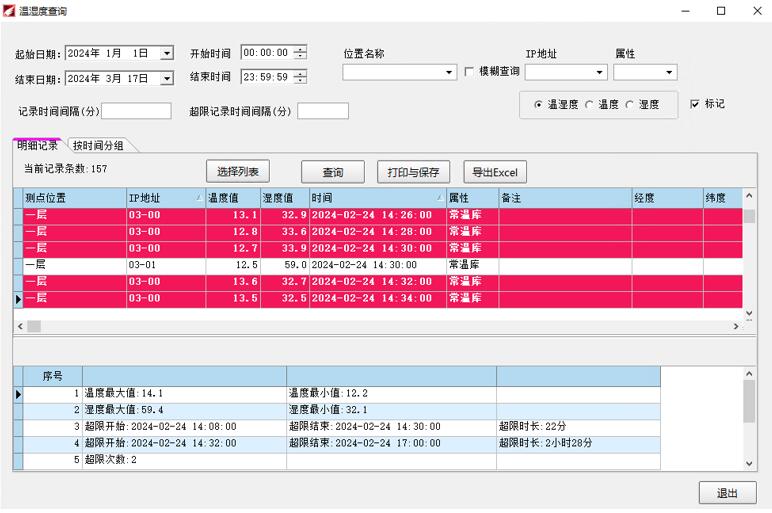Sort by the 时间 column header
Viewport: 772px width, 513px height.
click(x=376, y=198)
